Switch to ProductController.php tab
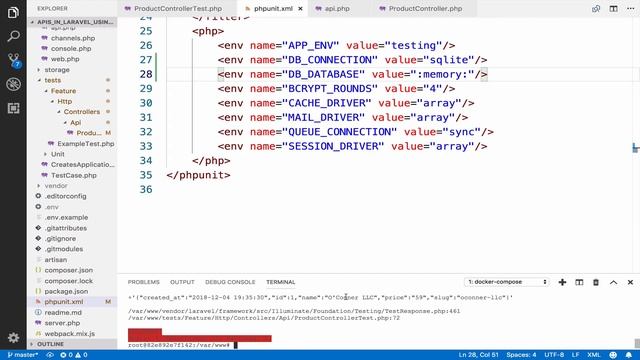Viewport: 640px width, 360px height. coord(425,9)
